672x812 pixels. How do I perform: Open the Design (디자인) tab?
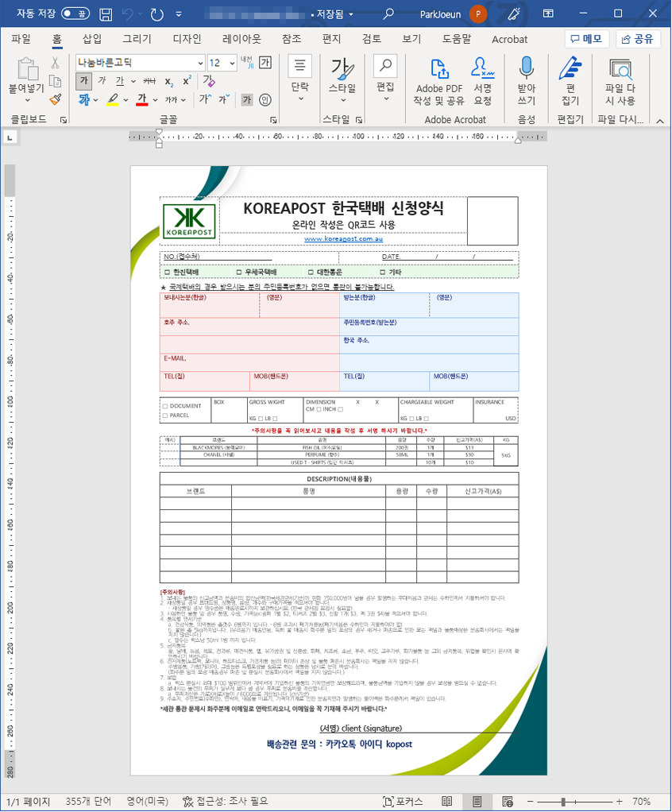[187, 39]
